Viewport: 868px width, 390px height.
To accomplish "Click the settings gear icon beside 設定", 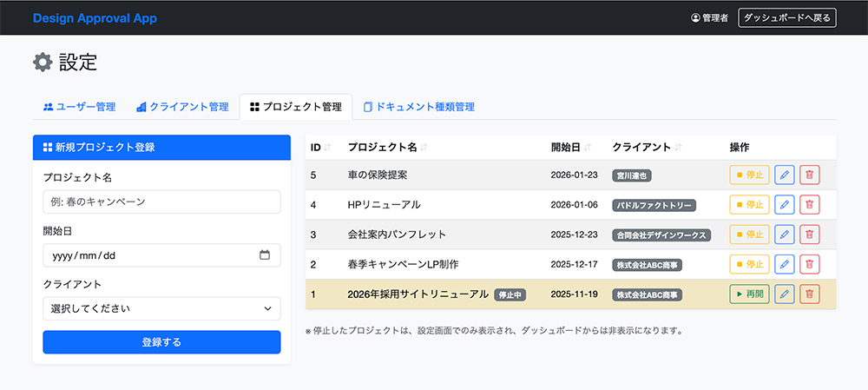I will point(43,62).
